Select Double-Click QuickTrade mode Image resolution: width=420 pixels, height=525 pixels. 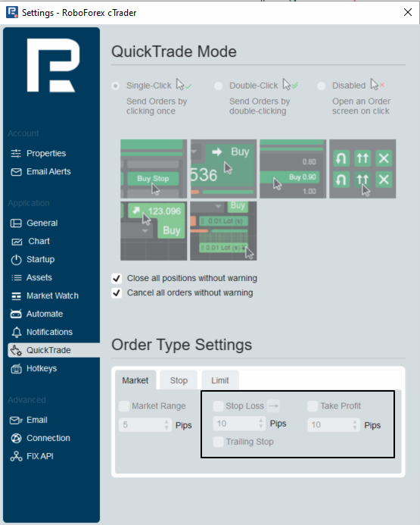pyautogui.click(x=219, y=86)
